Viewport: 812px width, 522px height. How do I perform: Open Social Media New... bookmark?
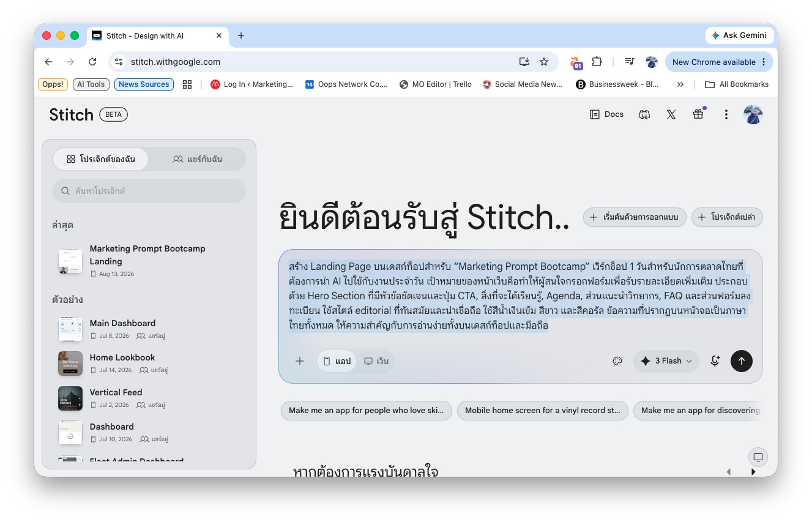coord(522,84)
